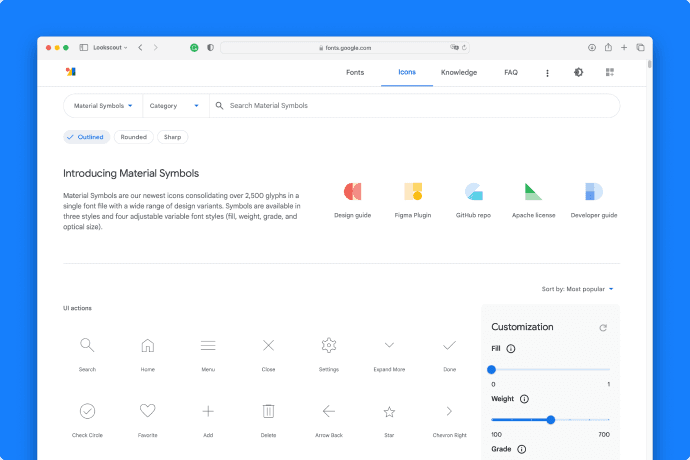Open the Developer guide link

click(594, 201)
